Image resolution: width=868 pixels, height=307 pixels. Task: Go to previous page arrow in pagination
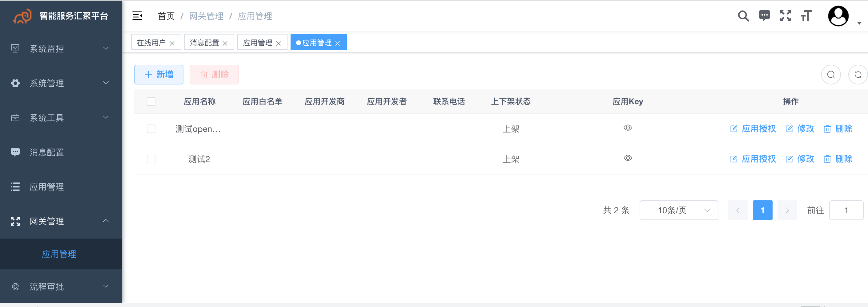(738, 210)
